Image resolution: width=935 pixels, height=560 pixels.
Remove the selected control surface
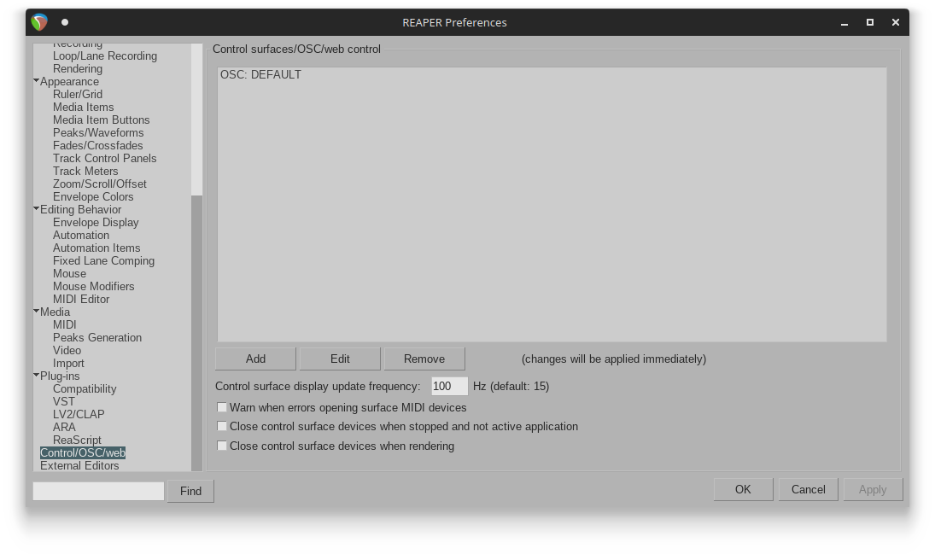424,358
